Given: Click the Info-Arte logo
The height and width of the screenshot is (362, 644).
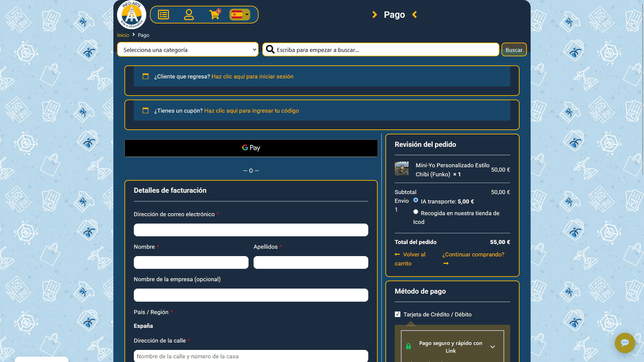Looking at the screenshot, I should coord(131,15).
